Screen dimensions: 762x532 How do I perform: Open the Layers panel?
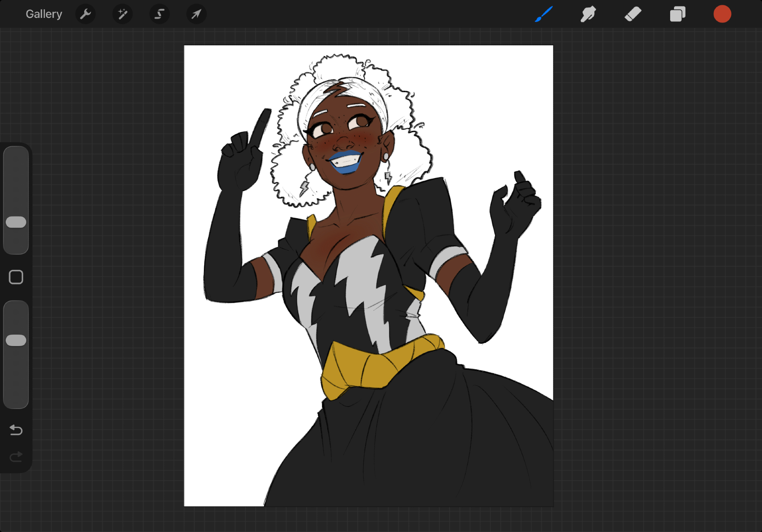(677, 14)
